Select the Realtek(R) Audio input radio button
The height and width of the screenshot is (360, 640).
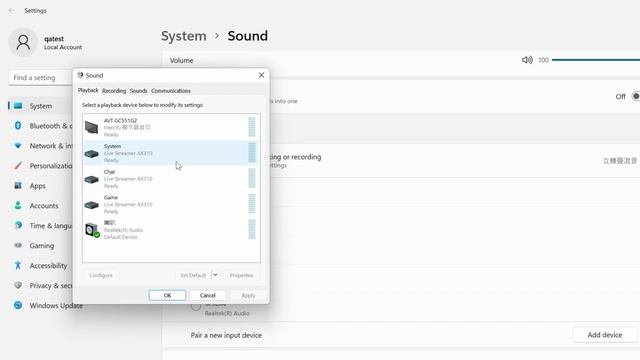196,306
